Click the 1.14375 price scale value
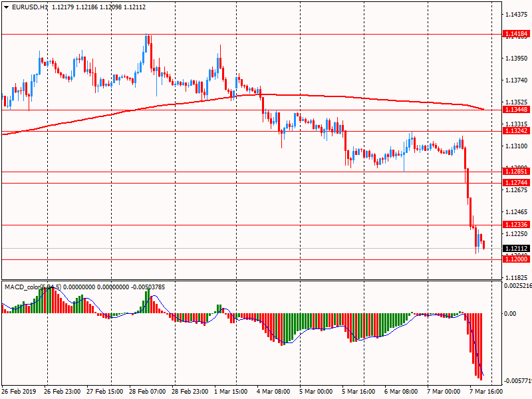Screen dimensions: 532x399 (517, 14)
